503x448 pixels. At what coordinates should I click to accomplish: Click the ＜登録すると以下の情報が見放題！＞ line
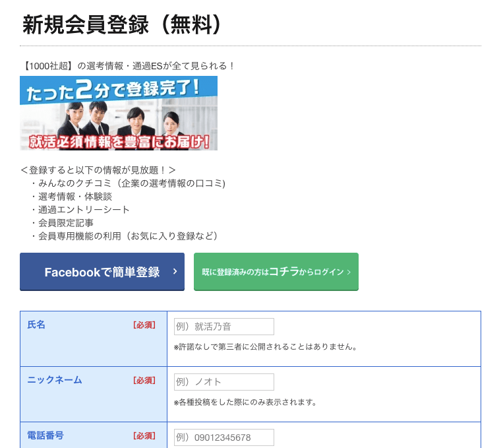98,170
